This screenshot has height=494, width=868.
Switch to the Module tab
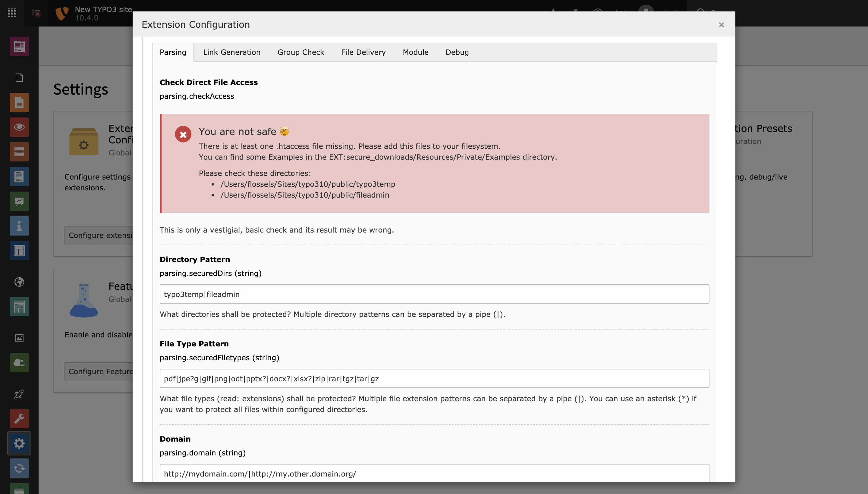point(416,52)
